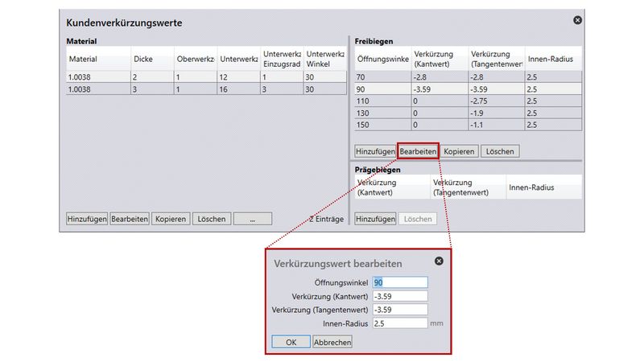Viewport: 644px width, 362px height.
Task: Click Kopieren in the Material section
Action: pos(171,219)
